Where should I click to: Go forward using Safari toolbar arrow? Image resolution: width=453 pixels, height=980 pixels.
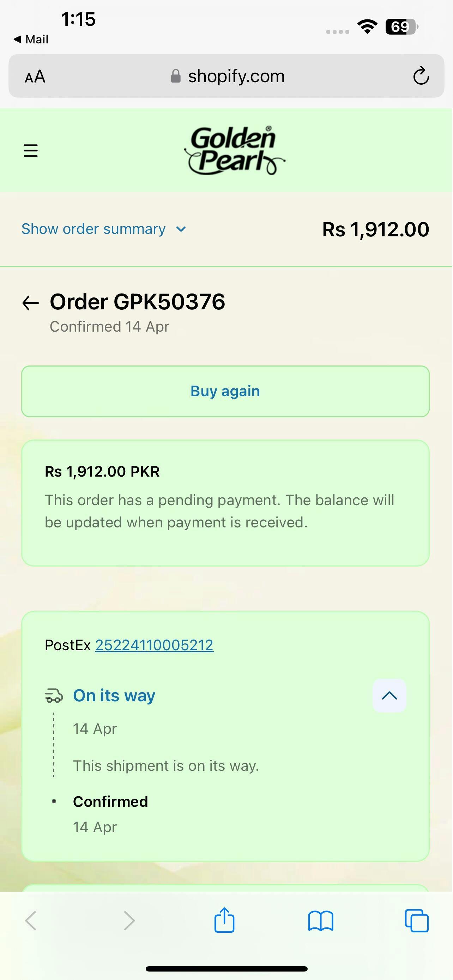tap(129, 921)
